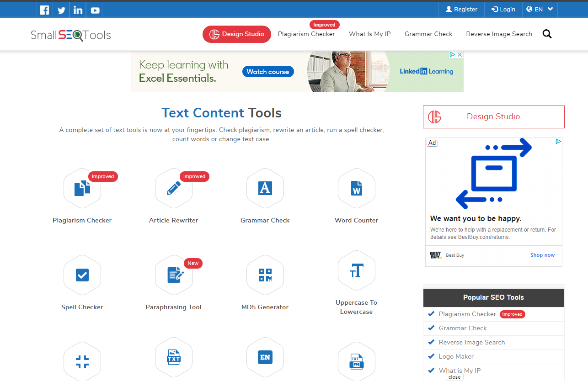Open Grammar Check in Popular SEO Tools

[x=463, y=328]
